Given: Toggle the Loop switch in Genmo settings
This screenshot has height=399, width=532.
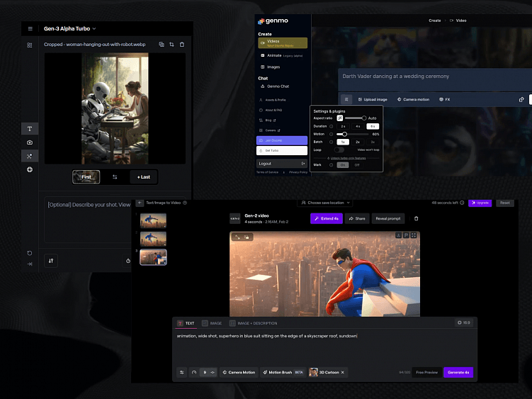Looking at the screenshot, I should click(x=339, y=150).
